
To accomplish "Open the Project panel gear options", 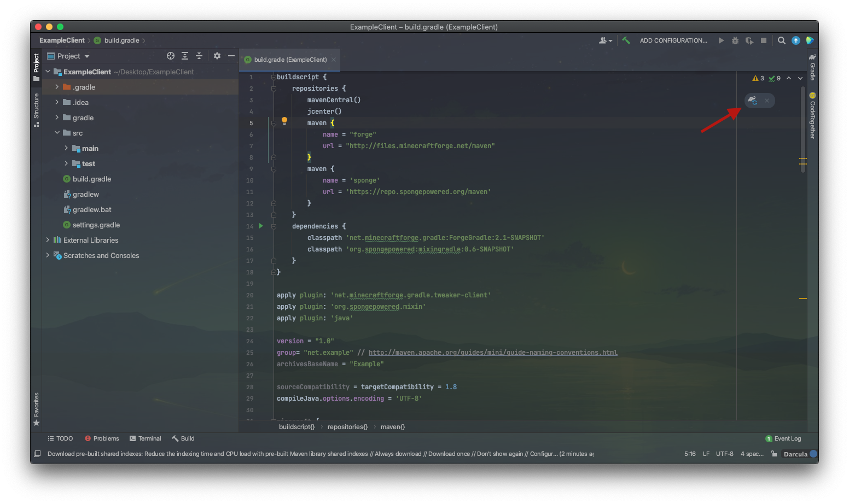I will click(217, 56).
